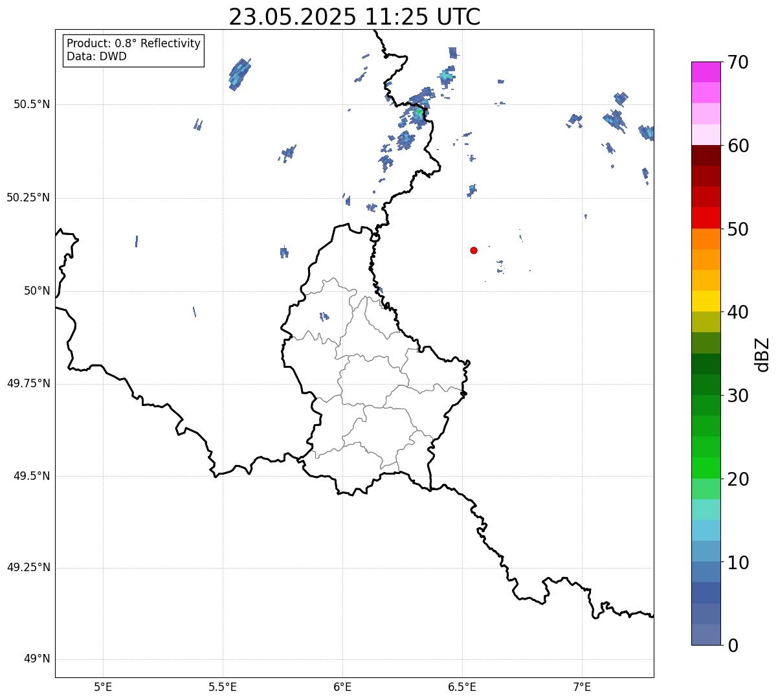The image size is (778, 700).
Task: Click the longitude label "5°E"
Action: click(103, 687)
